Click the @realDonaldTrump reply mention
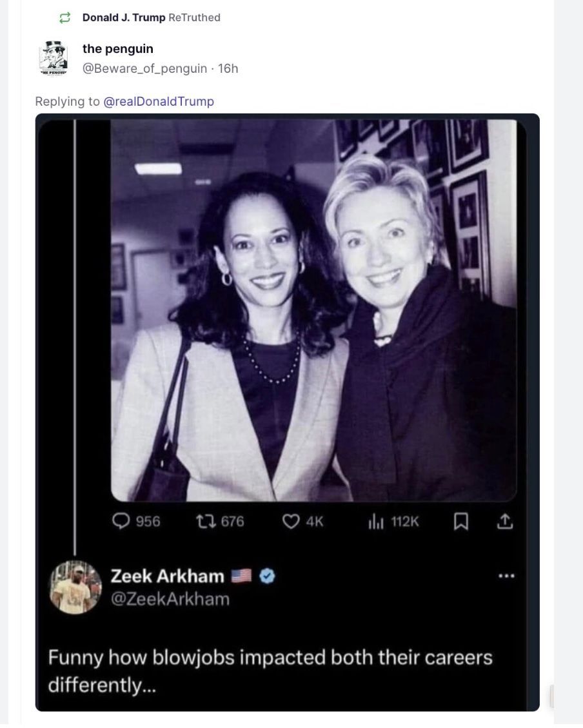This screenshot has width=583, height=728. point(159,101)
